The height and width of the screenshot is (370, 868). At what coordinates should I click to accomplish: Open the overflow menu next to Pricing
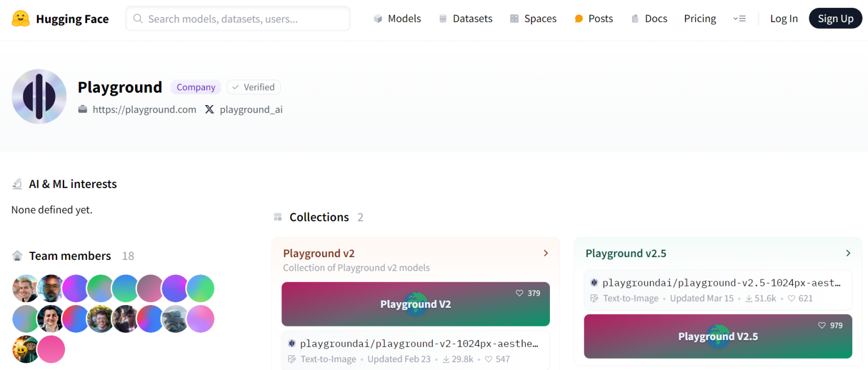coord(740,18)
